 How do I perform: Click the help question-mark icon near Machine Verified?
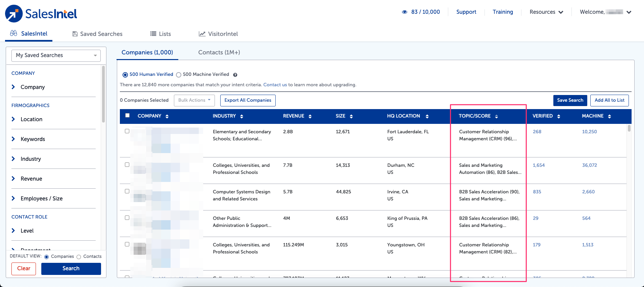(x=235, y=75)
